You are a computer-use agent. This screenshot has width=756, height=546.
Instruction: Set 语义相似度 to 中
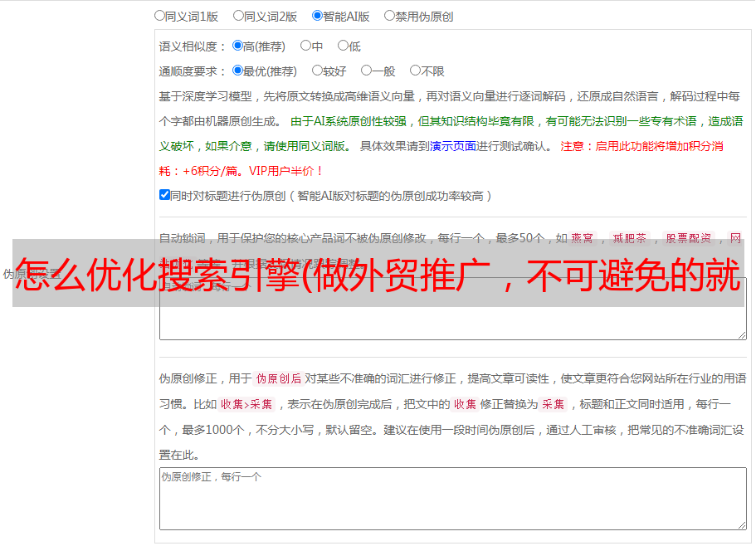(x=305, y=46)
